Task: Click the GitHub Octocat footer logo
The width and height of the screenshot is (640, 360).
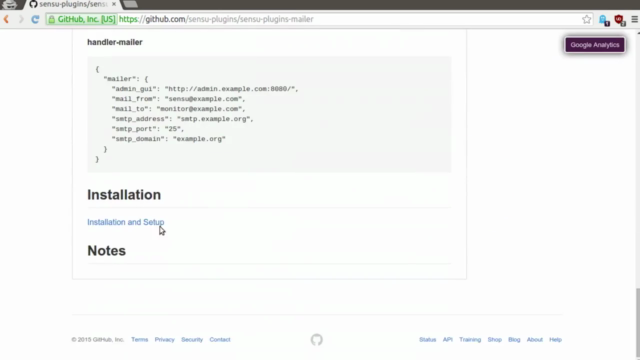Action: click(x=317, y=340)
